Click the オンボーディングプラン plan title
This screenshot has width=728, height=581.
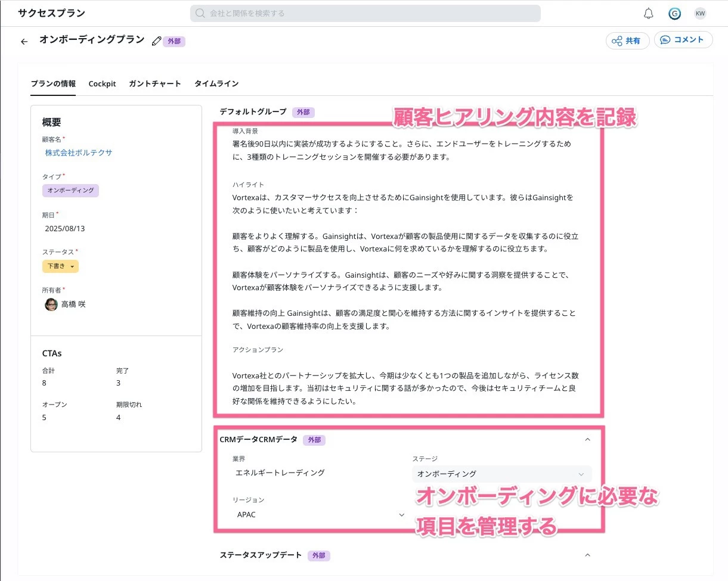pos(92,39)
